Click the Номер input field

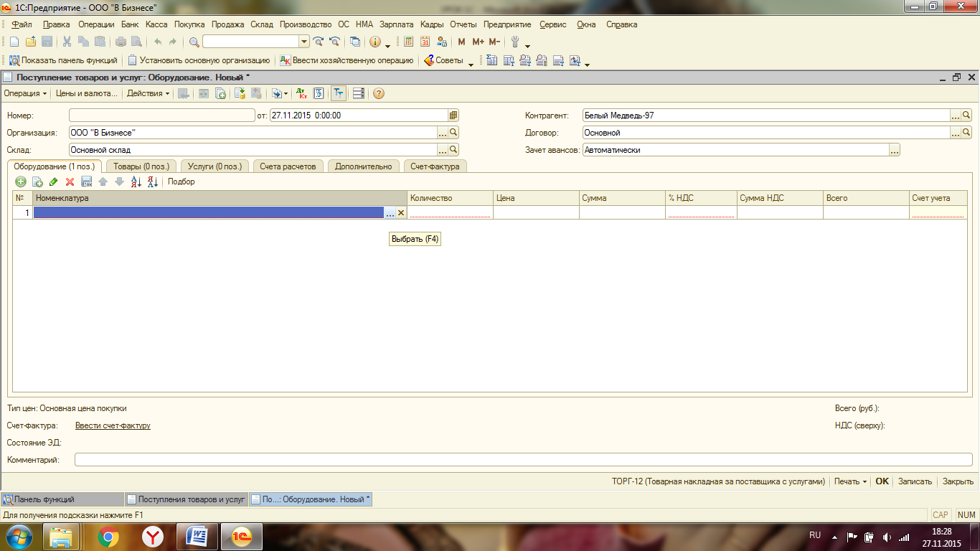(x=162, y=115)
